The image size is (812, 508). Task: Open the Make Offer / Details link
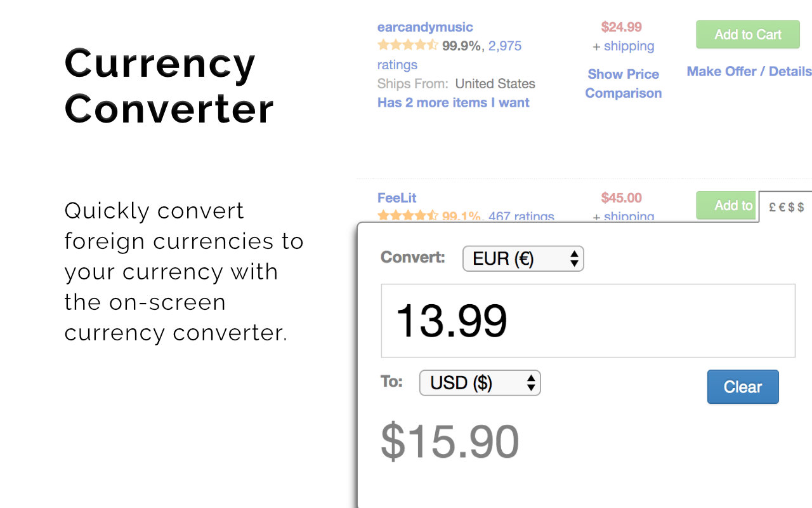[749, 71]
